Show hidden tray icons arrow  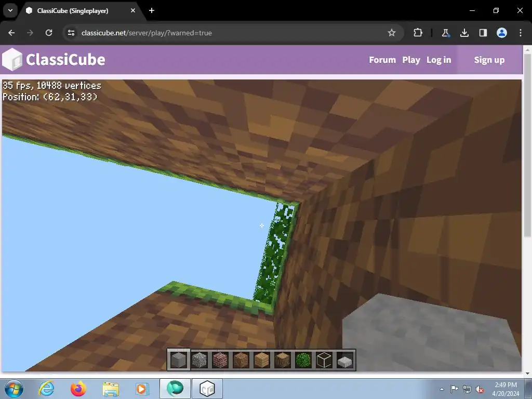tap(442, 389)
